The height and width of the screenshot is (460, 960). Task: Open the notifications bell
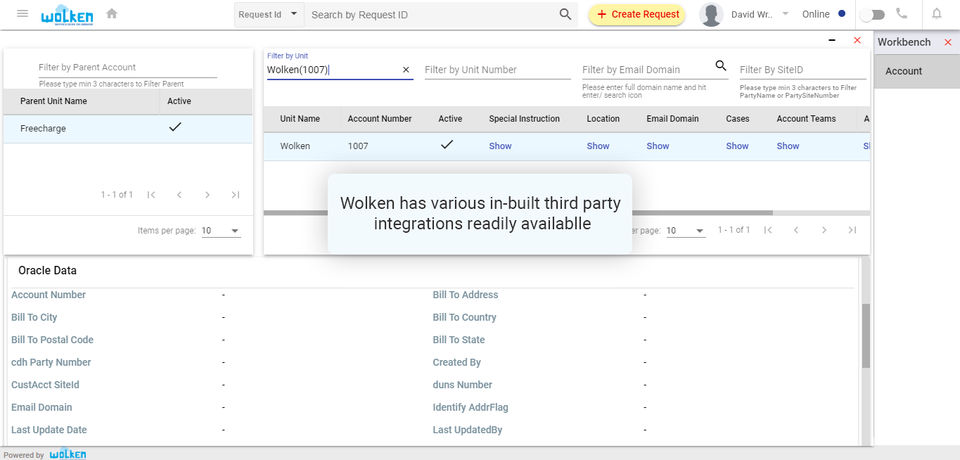(937, 13)
